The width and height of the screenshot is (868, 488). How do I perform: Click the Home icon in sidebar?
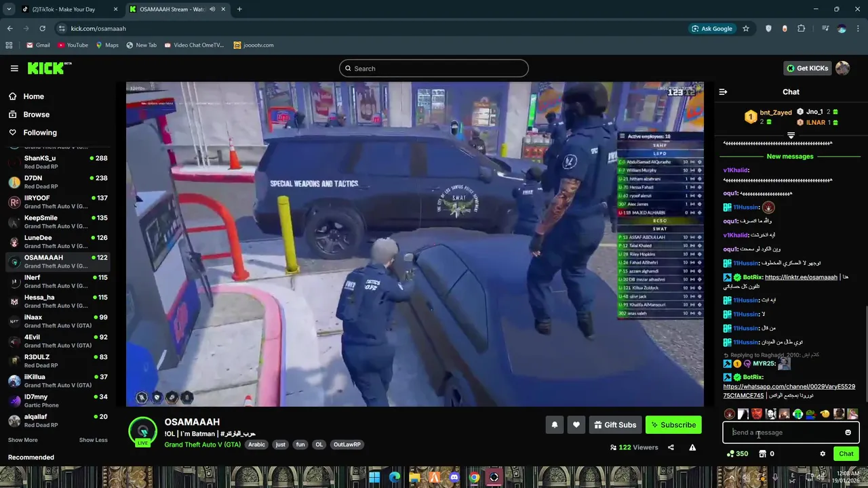[x=13, y=96]
